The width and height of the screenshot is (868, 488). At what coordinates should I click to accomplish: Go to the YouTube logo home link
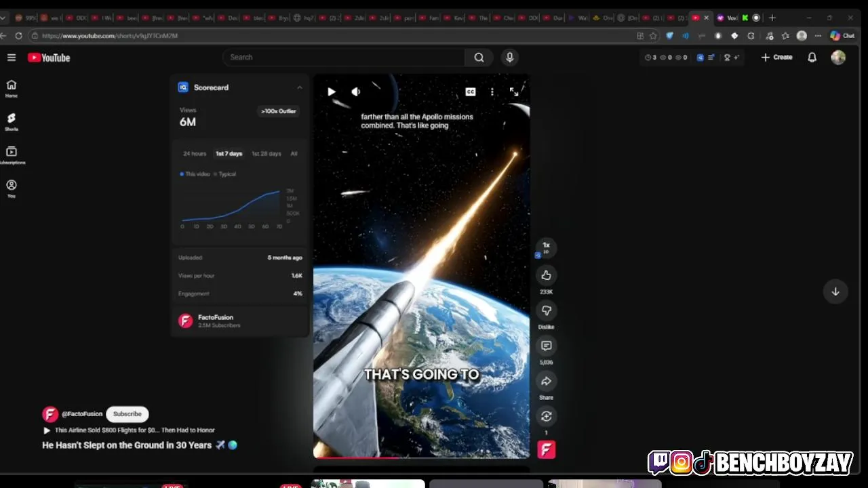coord(49,58)
